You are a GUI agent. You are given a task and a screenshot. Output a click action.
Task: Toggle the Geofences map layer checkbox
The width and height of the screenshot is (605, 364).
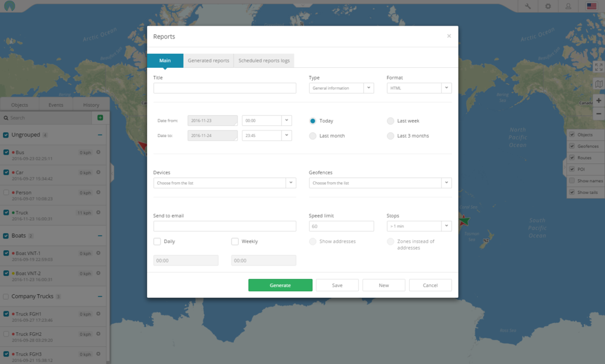click(572, 146)
